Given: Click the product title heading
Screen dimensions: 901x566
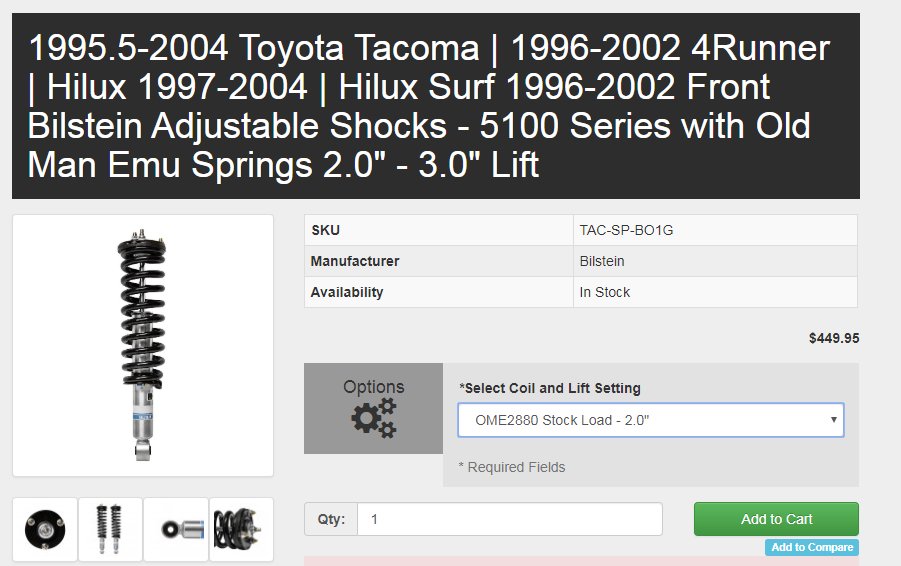Looking at the screenshot, I should (x=429, y=106).
